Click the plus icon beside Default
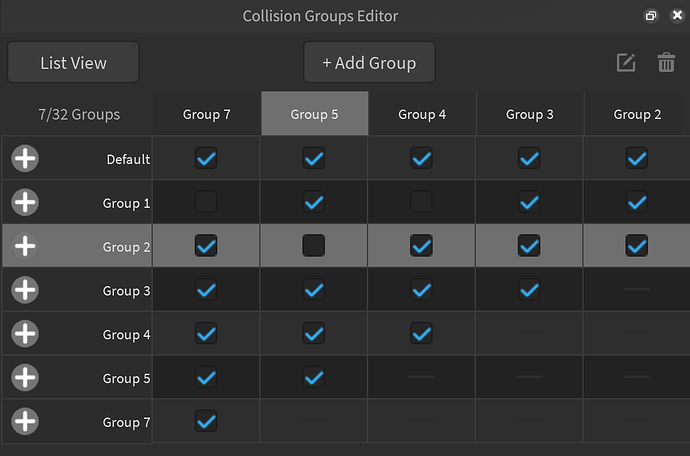The image size is (690, 456). pyautogui.click(x=25, y=158)
